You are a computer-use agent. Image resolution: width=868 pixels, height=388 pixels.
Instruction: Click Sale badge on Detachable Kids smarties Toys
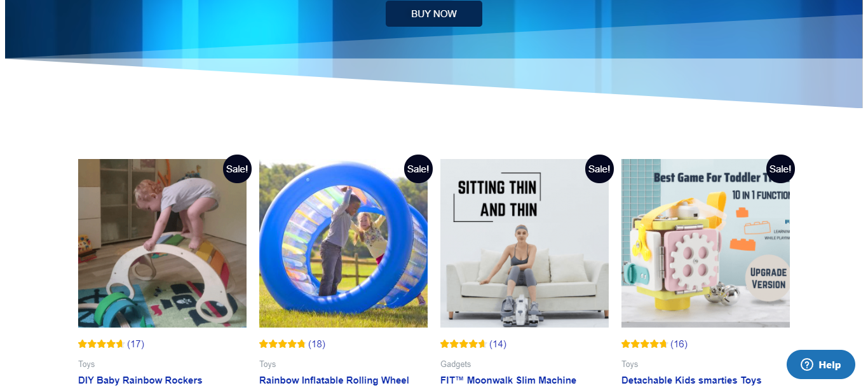780,169
